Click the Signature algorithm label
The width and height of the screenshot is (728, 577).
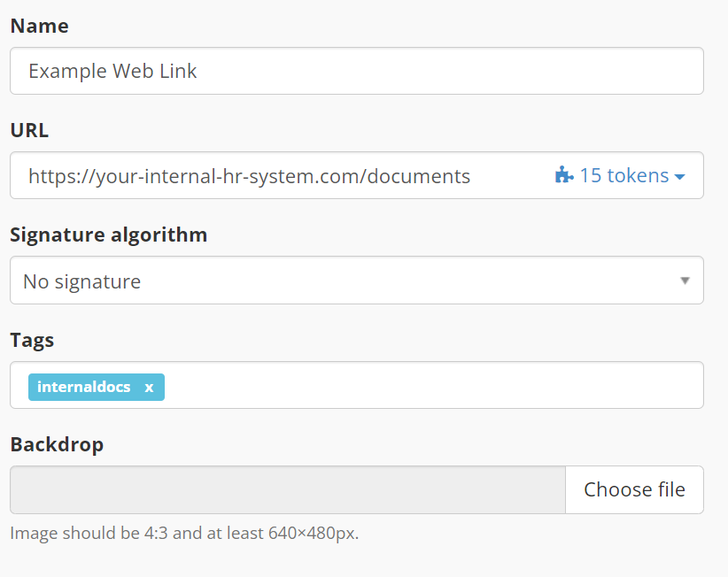pos(109,235)
